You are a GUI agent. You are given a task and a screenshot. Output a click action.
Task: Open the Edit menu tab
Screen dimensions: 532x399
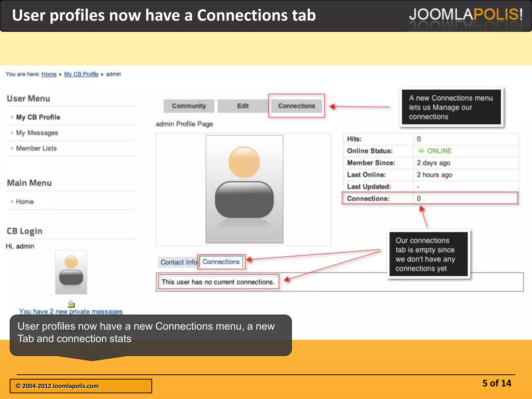243,106
